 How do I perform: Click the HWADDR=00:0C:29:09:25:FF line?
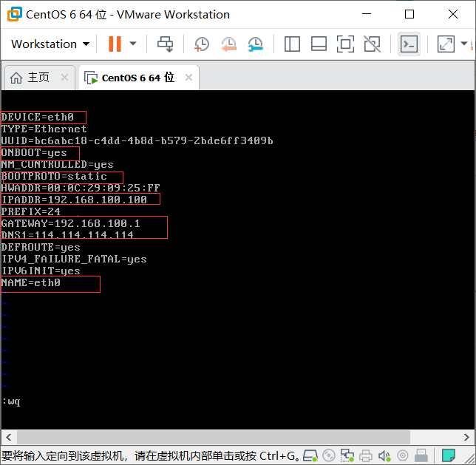click(x=81, y=189)
